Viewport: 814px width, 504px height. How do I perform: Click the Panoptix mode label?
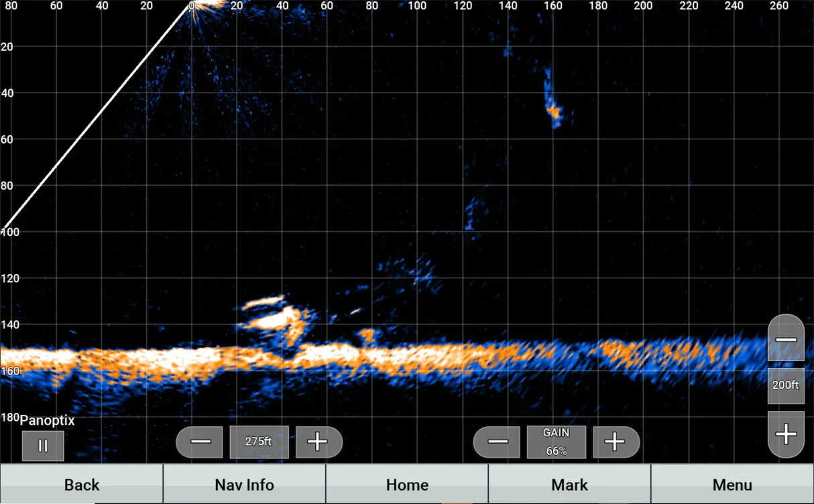[47, 420]
